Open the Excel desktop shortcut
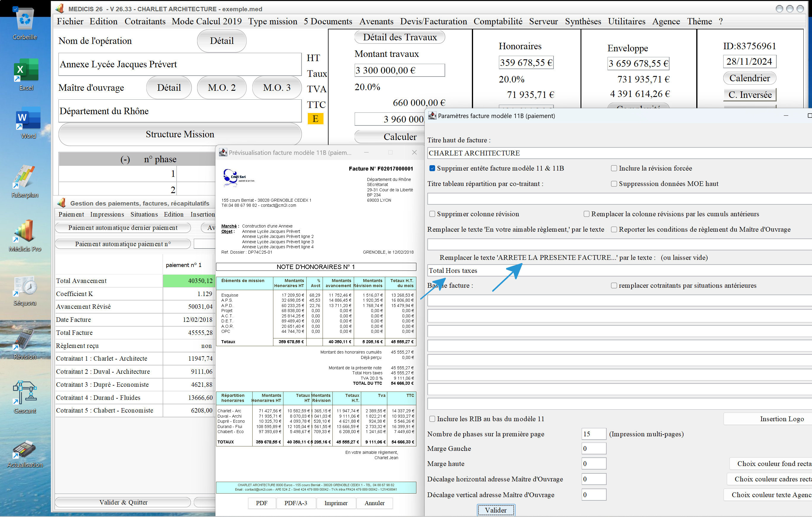This screenshot has height=517, width=812. pos(26,74)
